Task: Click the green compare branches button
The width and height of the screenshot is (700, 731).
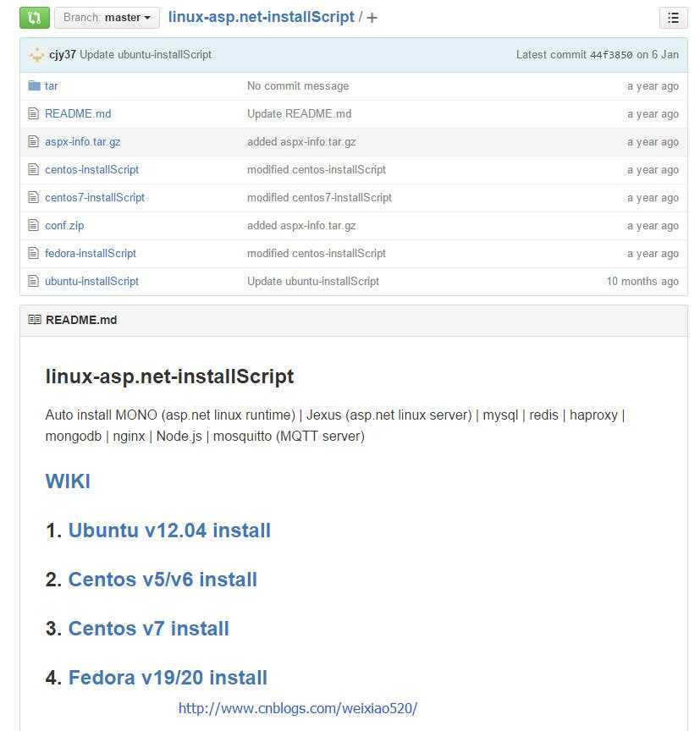Action: click(35, 18)
